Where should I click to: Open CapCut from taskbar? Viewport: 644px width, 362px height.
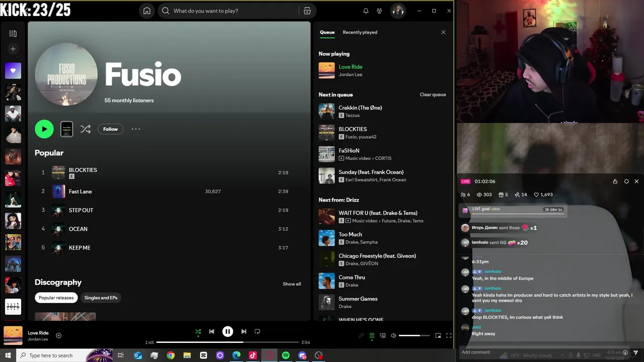203,355
